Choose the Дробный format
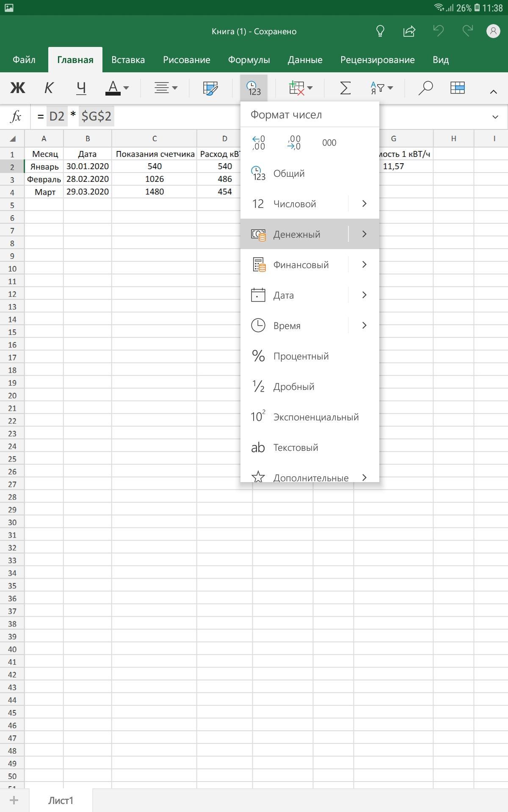This screenshot has width=508, height=812. (x=310, y=387)
